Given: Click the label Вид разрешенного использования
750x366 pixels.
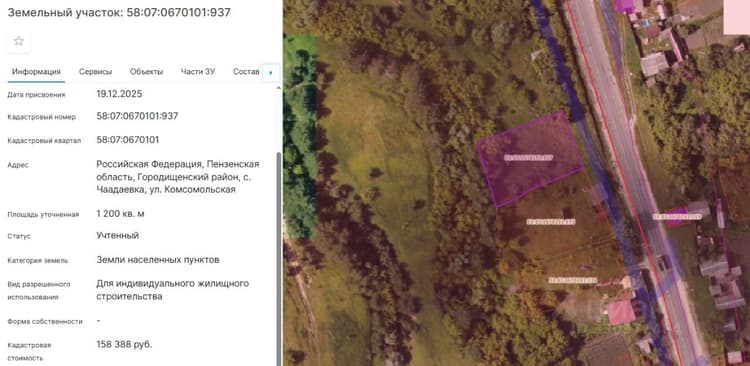Looking at the screenshot, I should point(39,290).
